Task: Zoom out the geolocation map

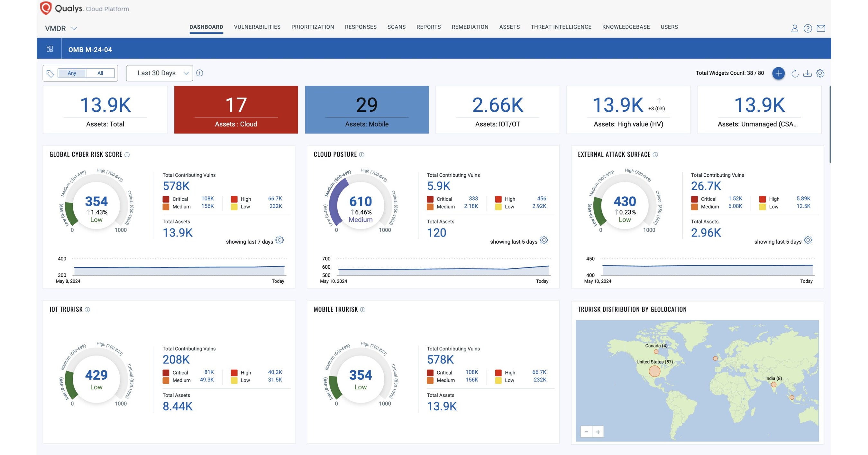Action: tap(586, 432)
